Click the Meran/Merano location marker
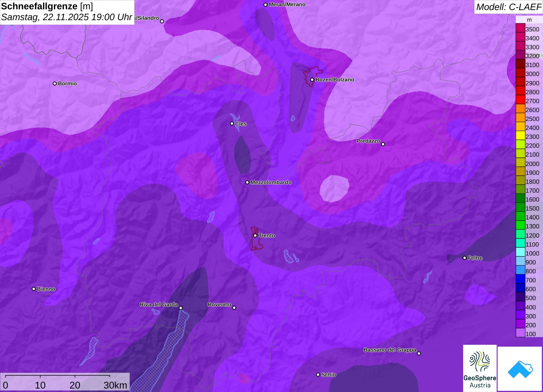 265,5
